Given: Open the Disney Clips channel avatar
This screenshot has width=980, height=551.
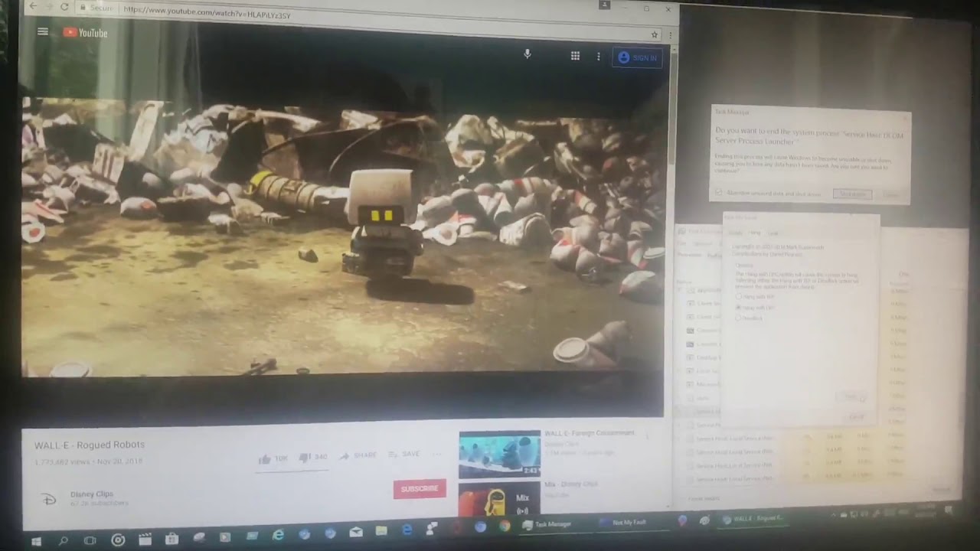Looking at the screenshot, I should pos(48,498).
